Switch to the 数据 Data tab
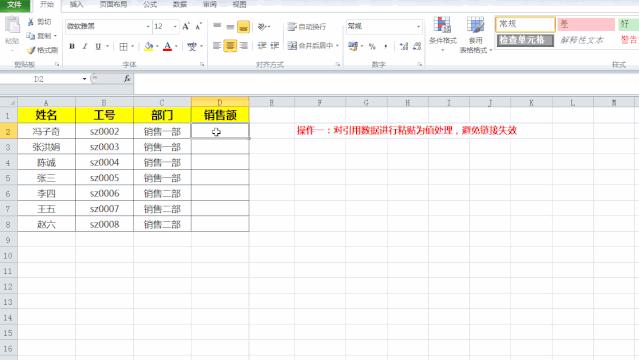Image resolution: width=639 pixels, height=360 pixels. 180,5
